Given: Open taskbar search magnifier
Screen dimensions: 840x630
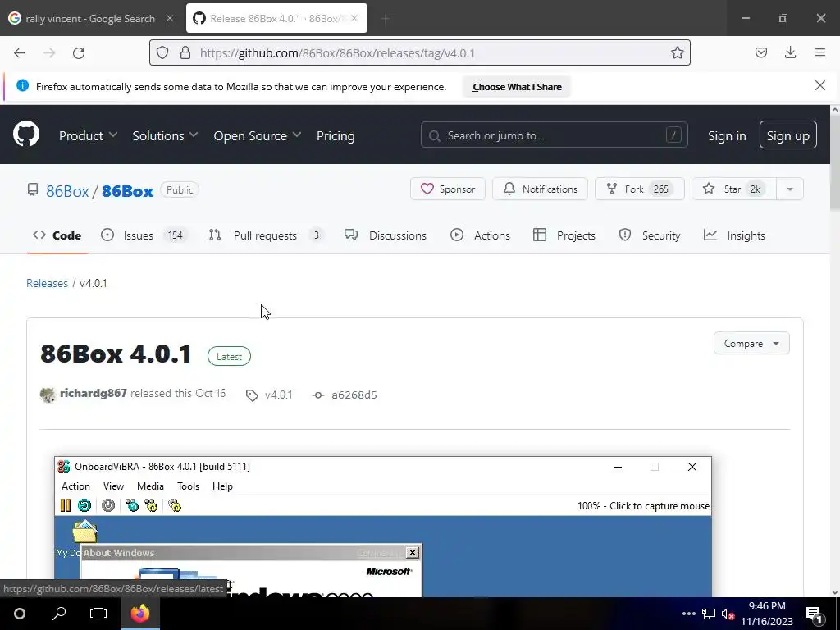Looking at the screenshot, I should click(x=59, y=614).
